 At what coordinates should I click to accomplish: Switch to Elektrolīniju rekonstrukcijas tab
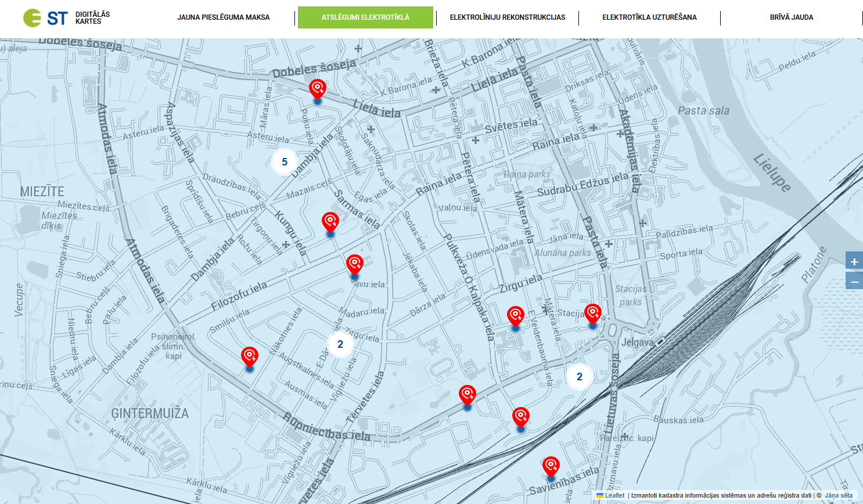pos(507,17)
